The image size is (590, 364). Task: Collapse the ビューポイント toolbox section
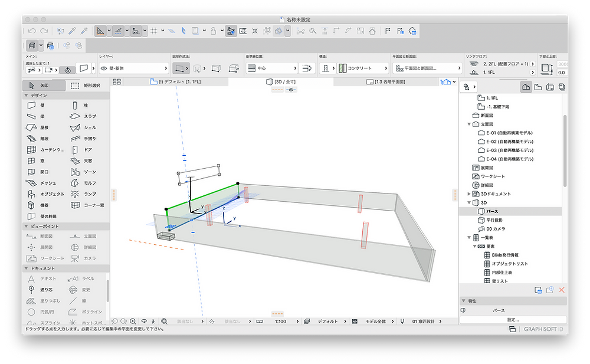click(27, 226)
